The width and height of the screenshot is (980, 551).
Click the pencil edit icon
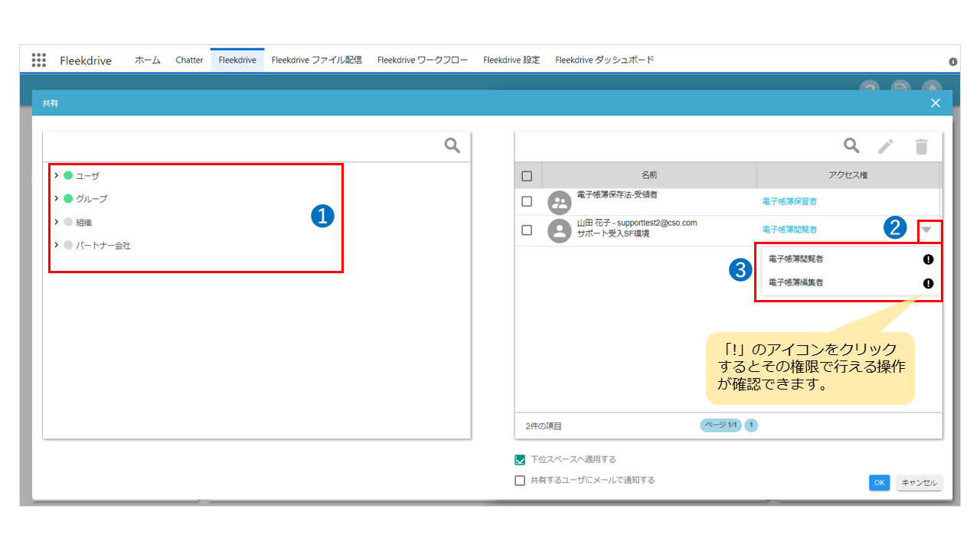(x=886, y=146)
